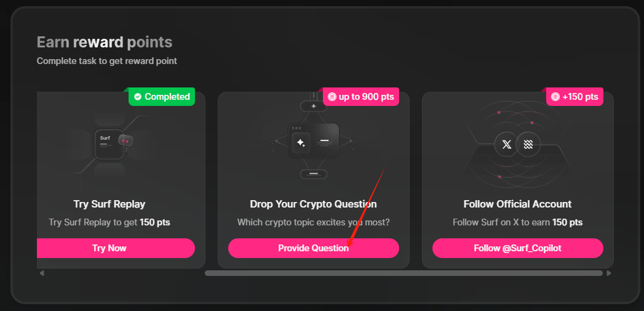Click the X logo circle icon
The width and height of the screenshot is (644, 311).
pos(506,145)
